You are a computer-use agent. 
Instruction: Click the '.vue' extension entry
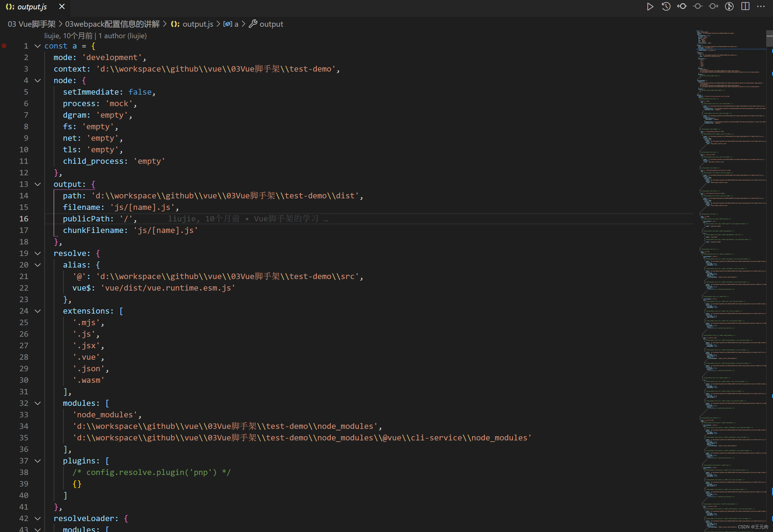[x=88, y=357]
